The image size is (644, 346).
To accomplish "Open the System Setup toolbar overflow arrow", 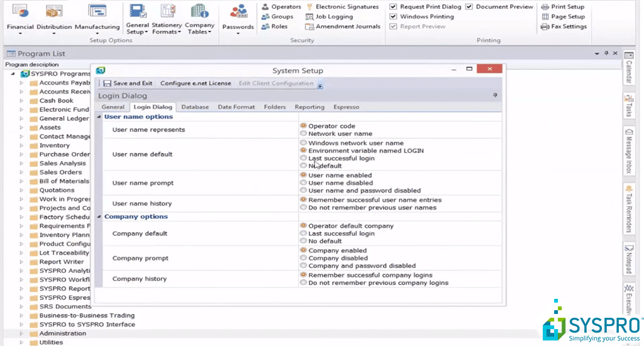I will click(320, 86).
